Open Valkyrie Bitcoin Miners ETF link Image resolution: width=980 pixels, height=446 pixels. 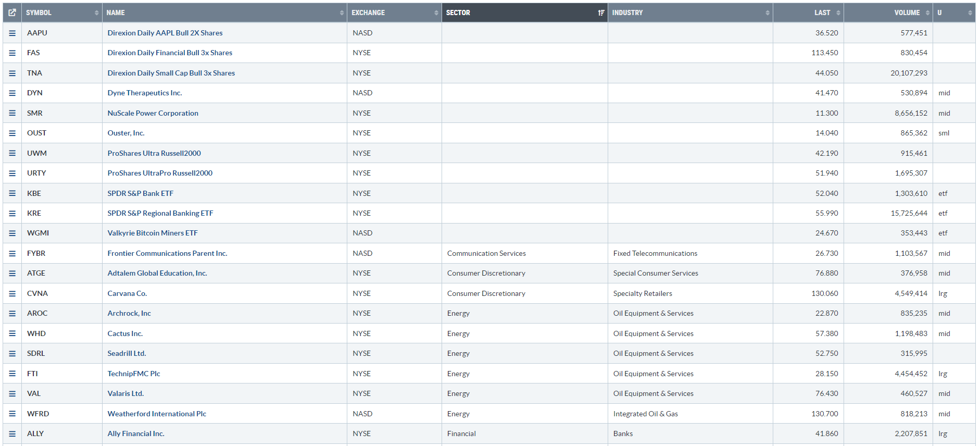pos(153,233)
